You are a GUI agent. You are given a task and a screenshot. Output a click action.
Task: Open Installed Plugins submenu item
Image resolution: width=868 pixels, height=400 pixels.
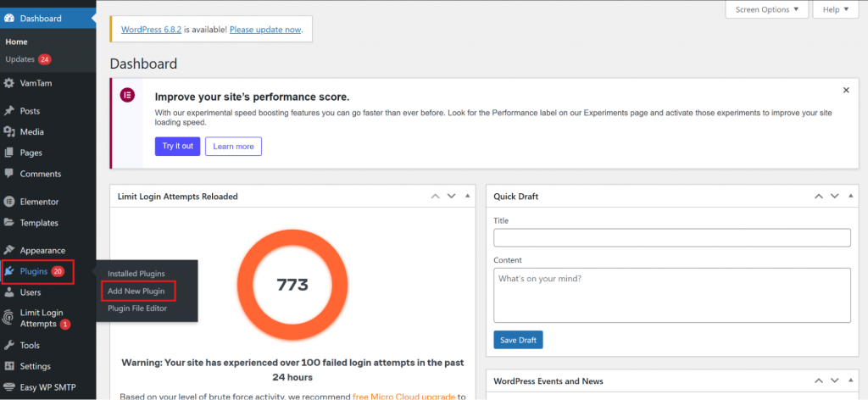tap(136, 274)
